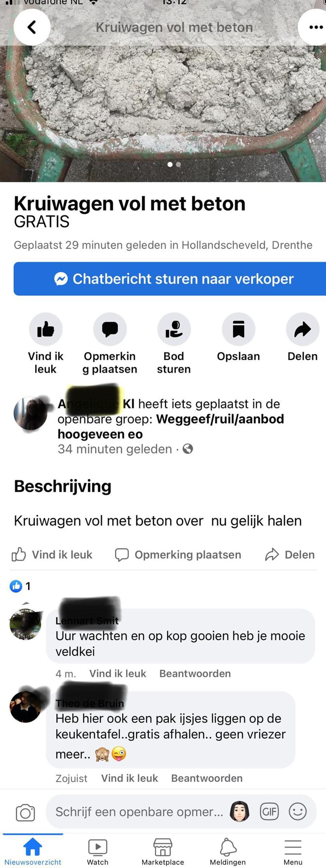Tap the round Delen arrow icon
The height and width of the screenshot is (868, 326).
pos(302,329)
